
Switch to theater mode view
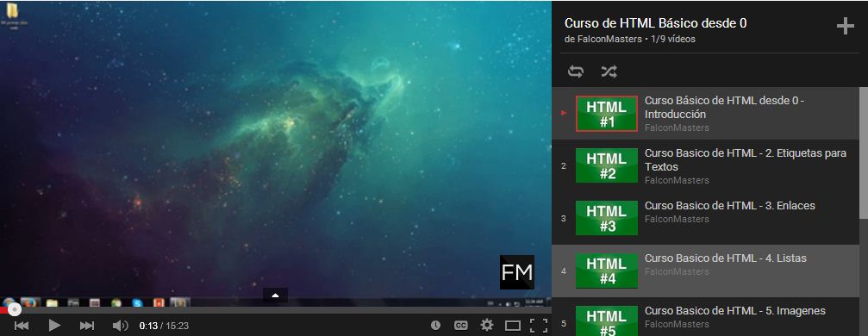pos(513,326)
